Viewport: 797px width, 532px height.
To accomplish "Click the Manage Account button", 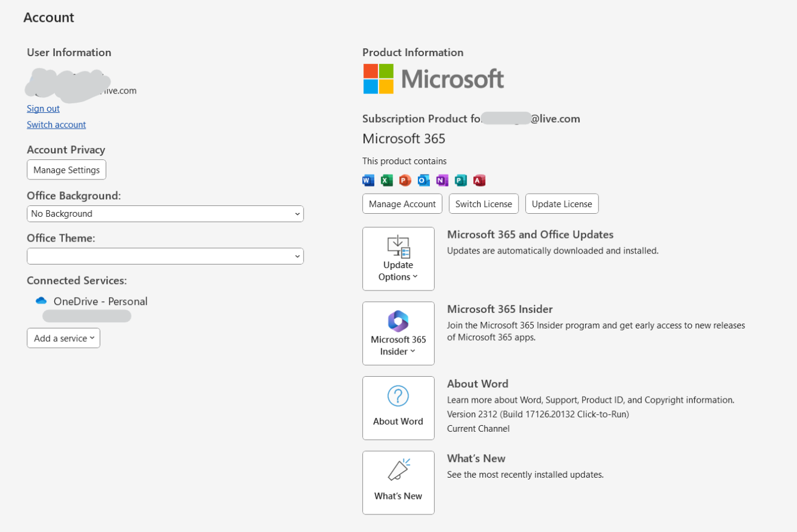I will [x=402, y=204].
